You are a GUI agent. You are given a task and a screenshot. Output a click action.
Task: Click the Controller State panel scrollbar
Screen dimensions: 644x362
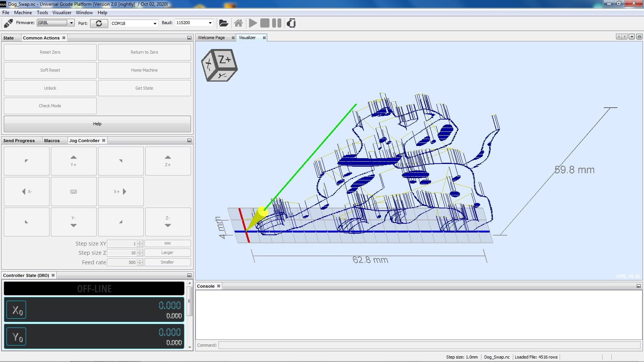(189, 315)
